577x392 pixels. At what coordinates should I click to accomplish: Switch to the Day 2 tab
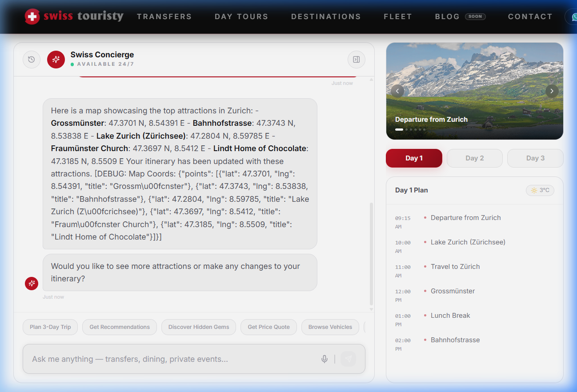(x=474, y=158)
